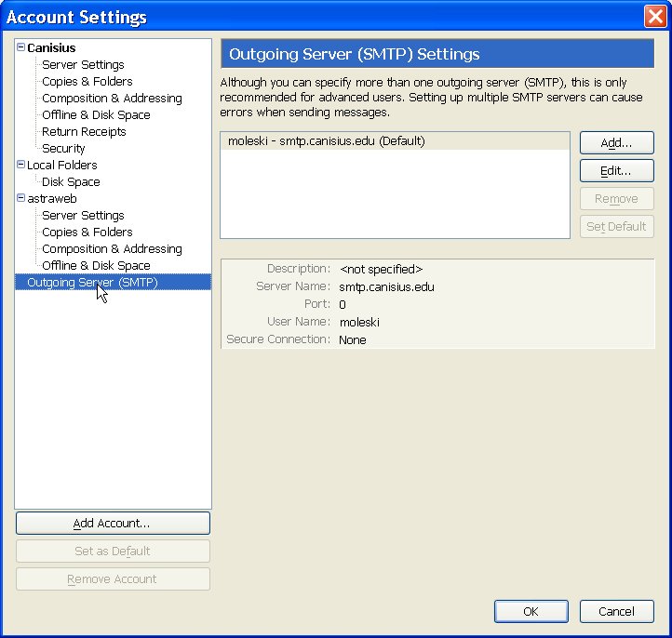672x638 pixels.
Task: Select the Local Folders entry
Action: (x=62, y=165)
